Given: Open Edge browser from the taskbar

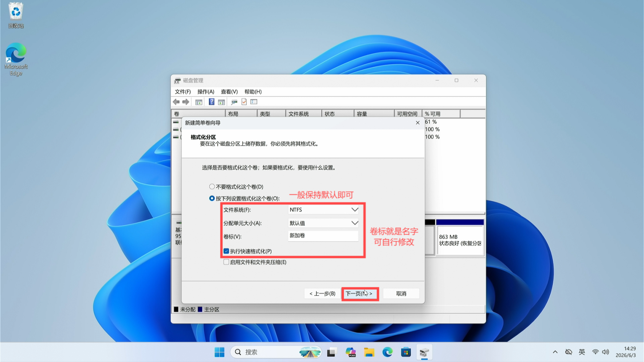Looking at the screenshot, I should tap(388, 352).
